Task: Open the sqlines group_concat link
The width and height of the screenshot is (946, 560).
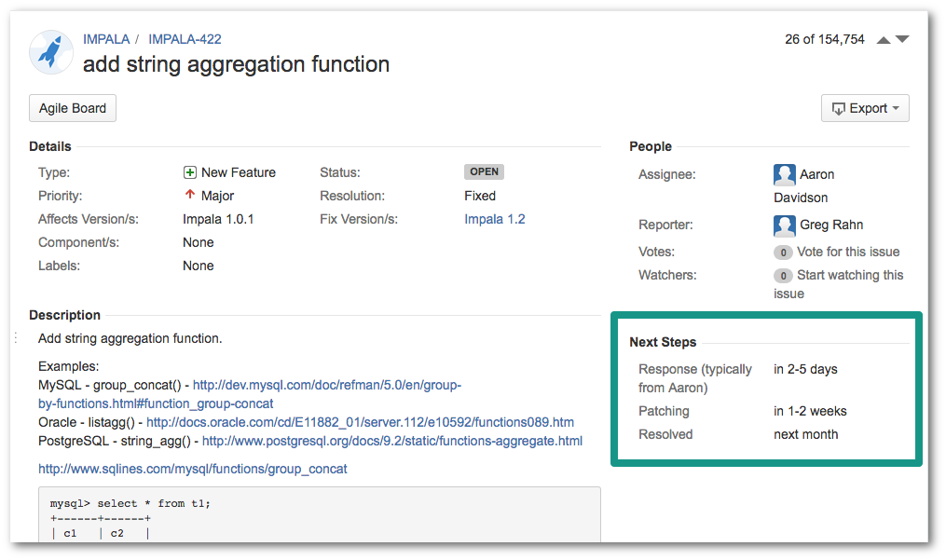Action: click(x=192, y=469)
